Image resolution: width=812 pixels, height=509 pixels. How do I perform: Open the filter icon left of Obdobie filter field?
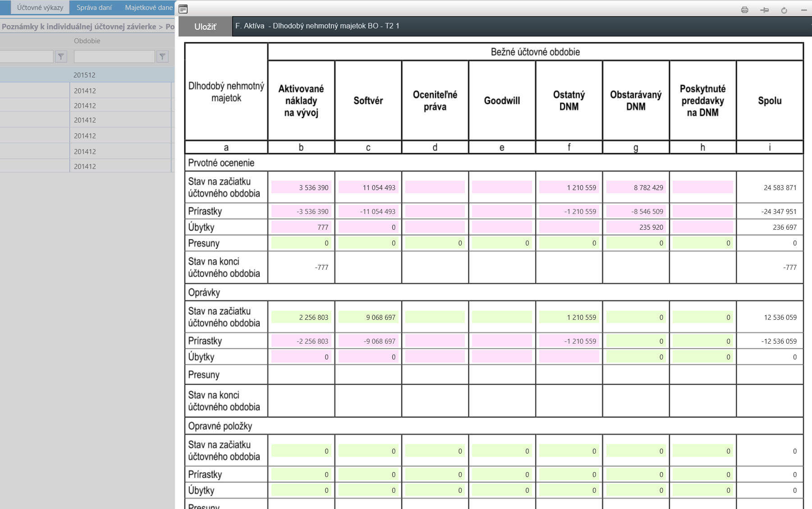pos(61,56)
